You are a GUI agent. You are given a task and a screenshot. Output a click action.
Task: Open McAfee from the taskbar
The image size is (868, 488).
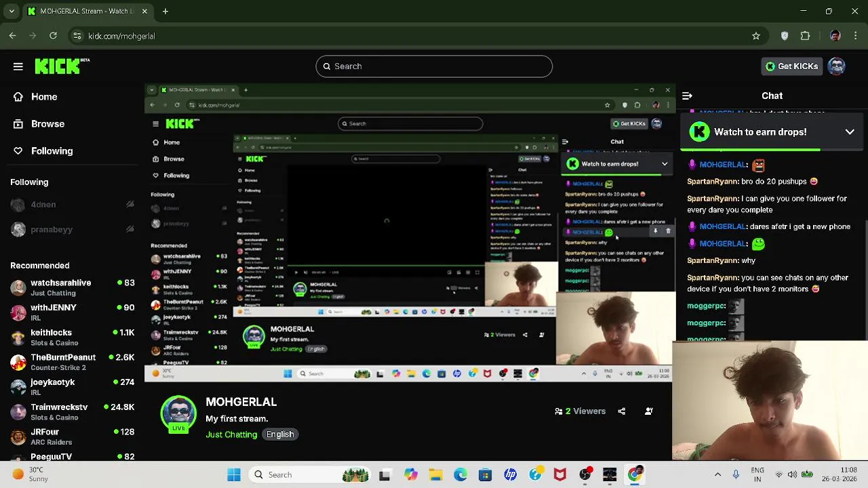pos(560,475)
